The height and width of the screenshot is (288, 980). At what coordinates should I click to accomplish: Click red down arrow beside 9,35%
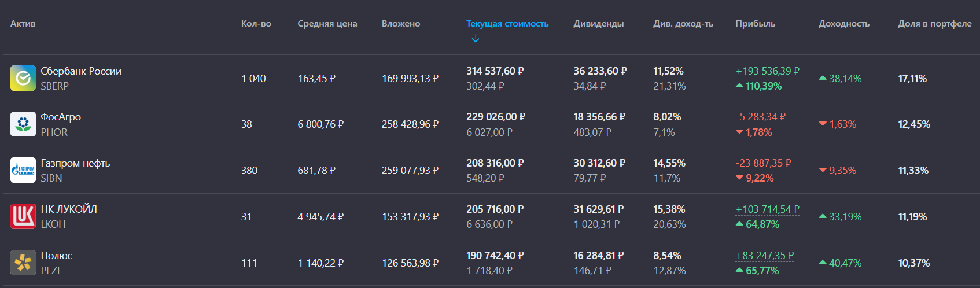click(823, 170)
